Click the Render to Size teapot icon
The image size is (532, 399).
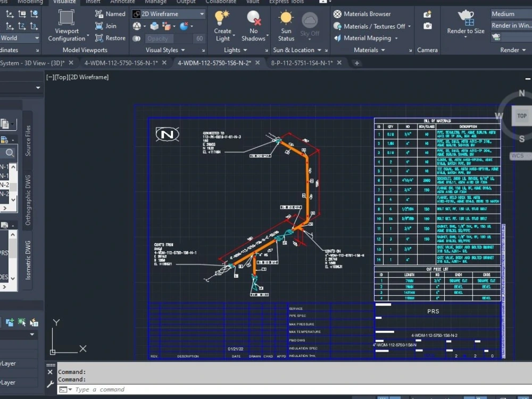tap(465, 18)
